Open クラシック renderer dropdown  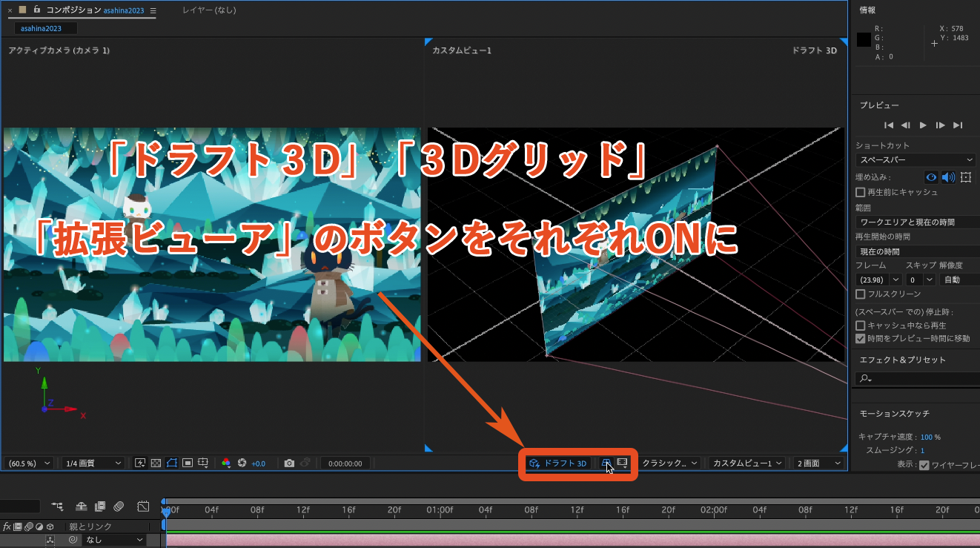tap(670, 463)
